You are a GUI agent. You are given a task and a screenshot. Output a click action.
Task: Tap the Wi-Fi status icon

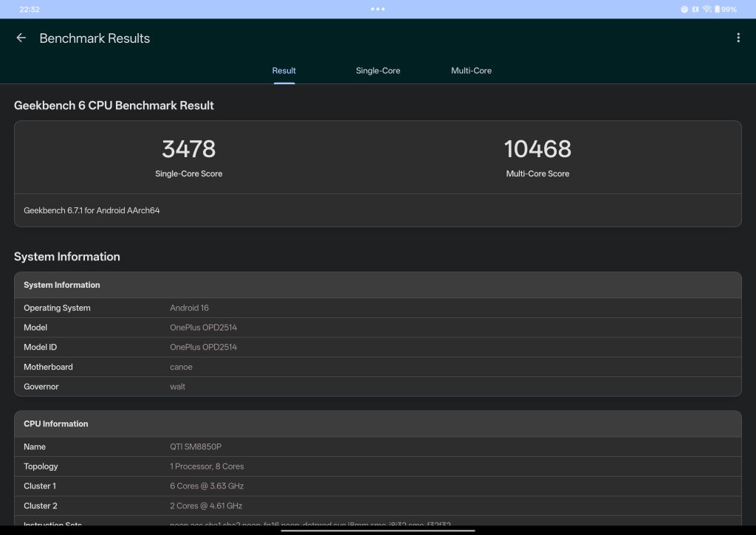(x=707, y=9)
